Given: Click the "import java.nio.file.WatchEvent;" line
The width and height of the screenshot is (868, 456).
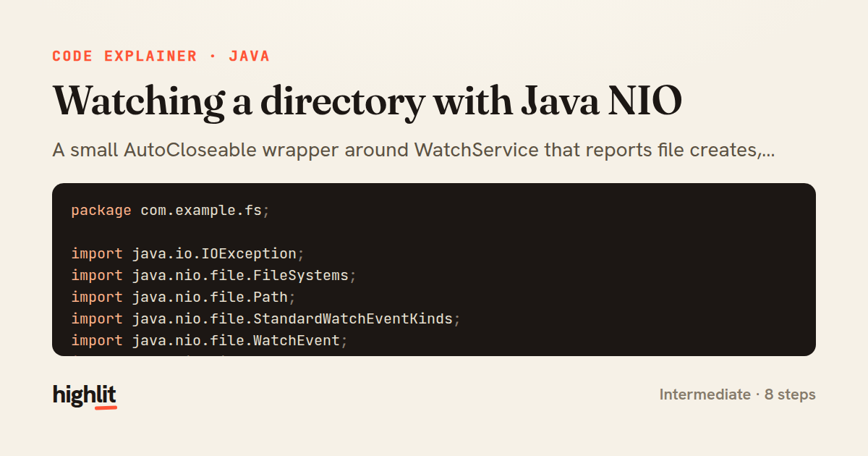Looking at the screenshot, I should point(210,341).
